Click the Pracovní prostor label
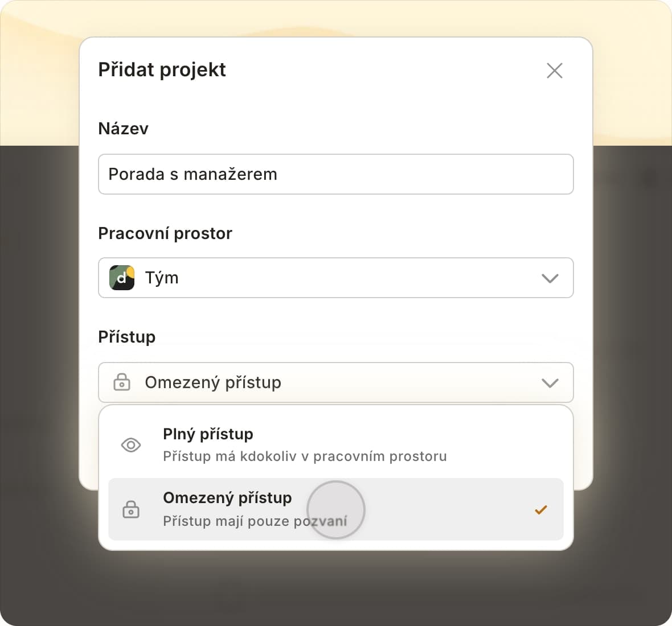The height and width of the screenshot is (626, 672). [165, 233]
